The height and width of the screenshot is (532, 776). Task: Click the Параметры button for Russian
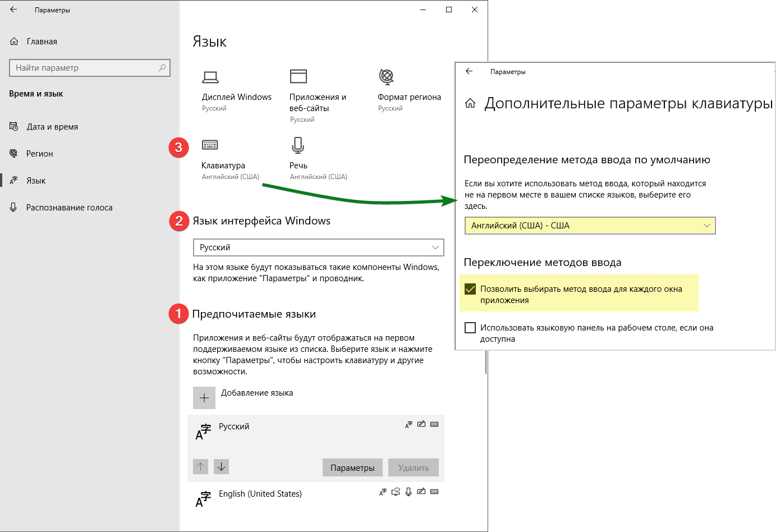[x=352, y=467]
